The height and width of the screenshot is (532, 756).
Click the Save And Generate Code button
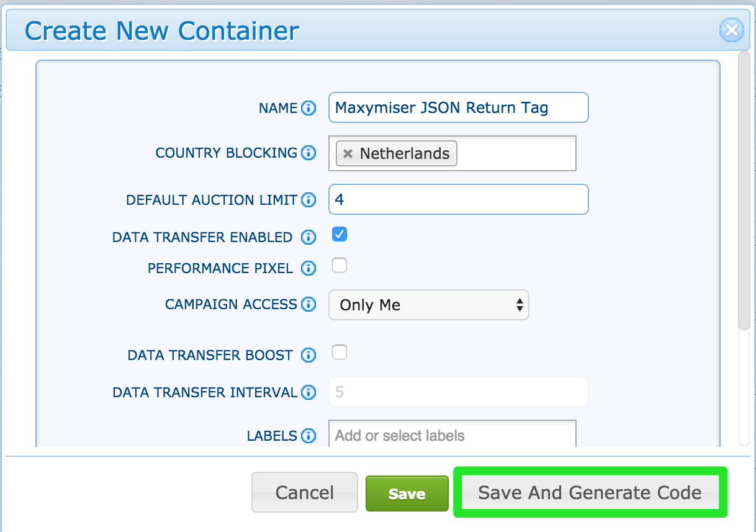click(590, 493)
